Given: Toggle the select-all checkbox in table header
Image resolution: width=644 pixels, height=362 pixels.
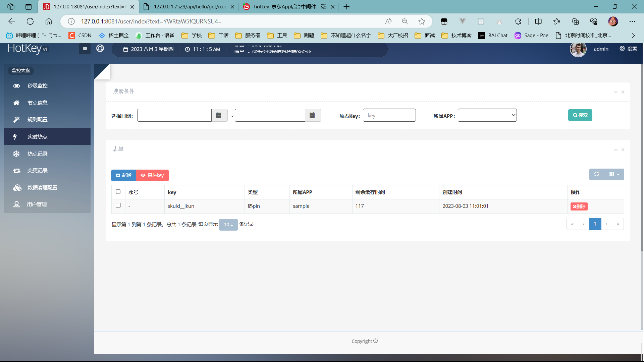Looking at the screenshot, I should [118, 192].
